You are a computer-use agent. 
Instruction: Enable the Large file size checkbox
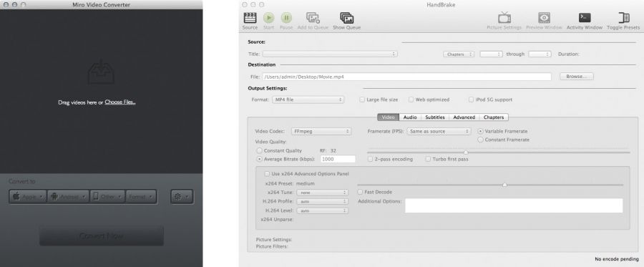(362, 99)
